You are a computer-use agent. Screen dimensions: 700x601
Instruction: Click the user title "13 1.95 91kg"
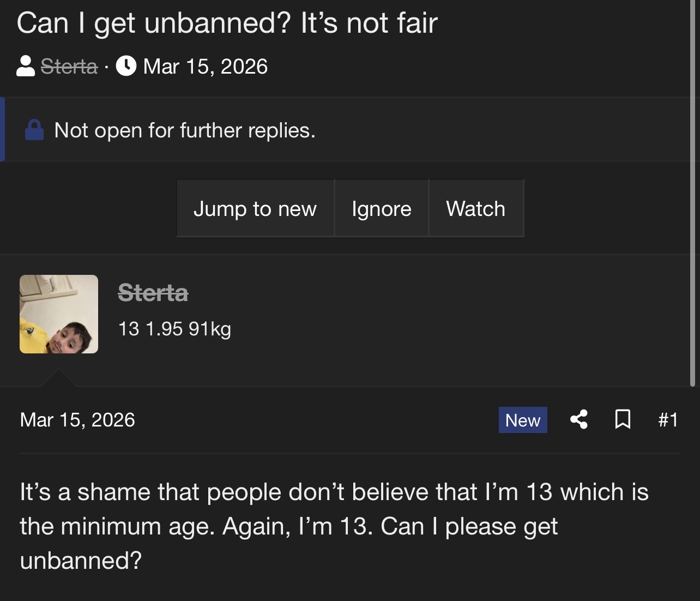(x=174, y=329)
